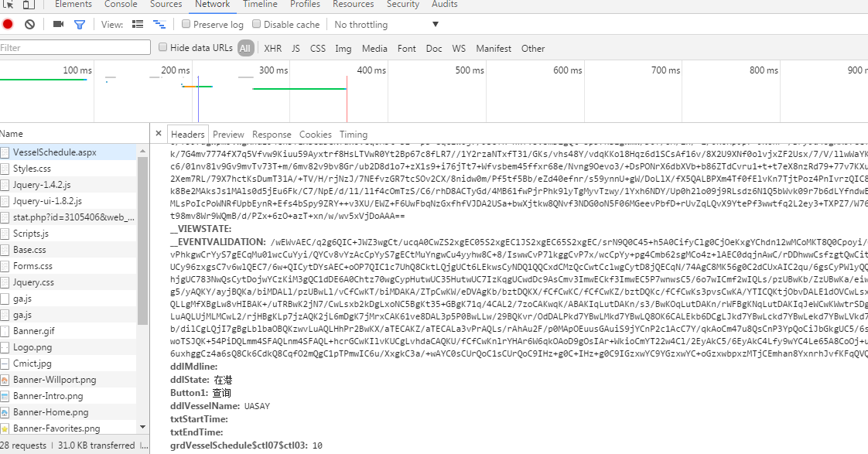Toggle the overview waterfall view icon
The image size is (868, 454).
coord(159,24)
